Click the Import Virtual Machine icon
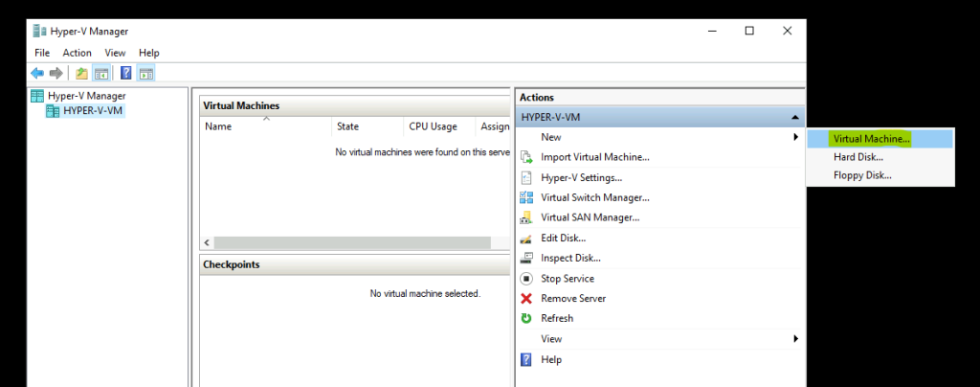 pyautogui.click(x=526, y=157)
